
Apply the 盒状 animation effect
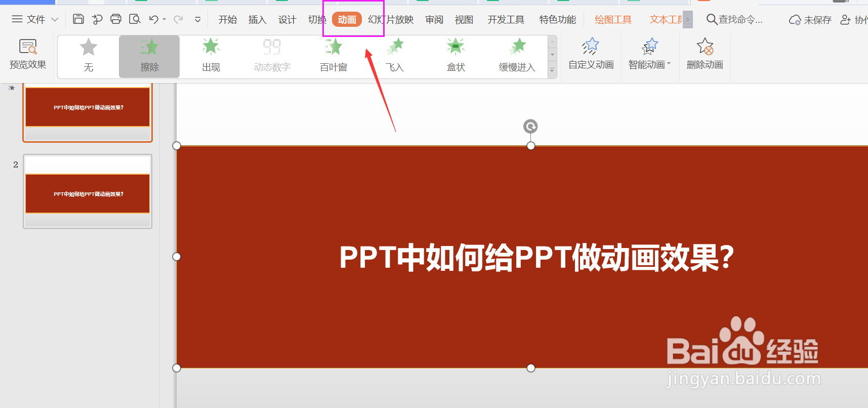tap(456, 56)
